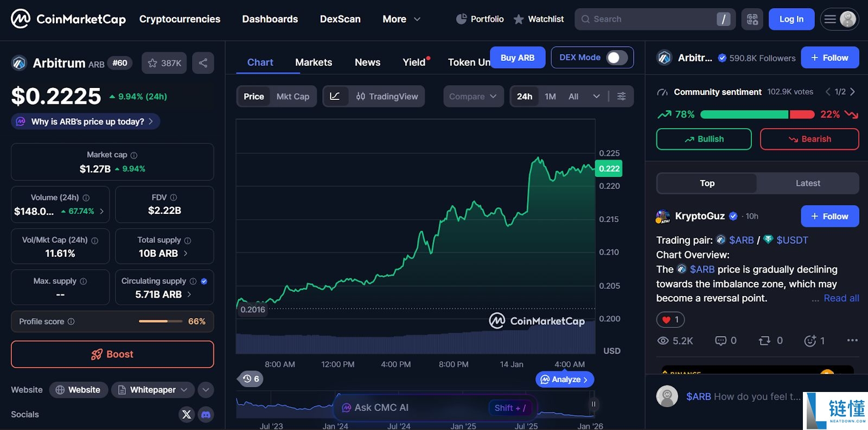The height and width of the screenshot is (430, 868).
Task: Add Arbitrum to watchlist star button
Action: coord(164,63)
